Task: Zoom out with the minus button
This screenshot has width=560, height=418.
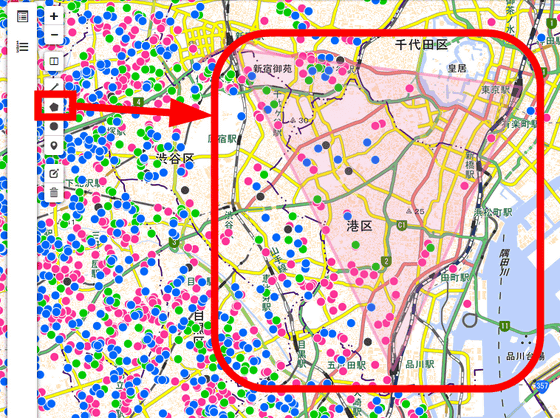Action: coord(54,35)
